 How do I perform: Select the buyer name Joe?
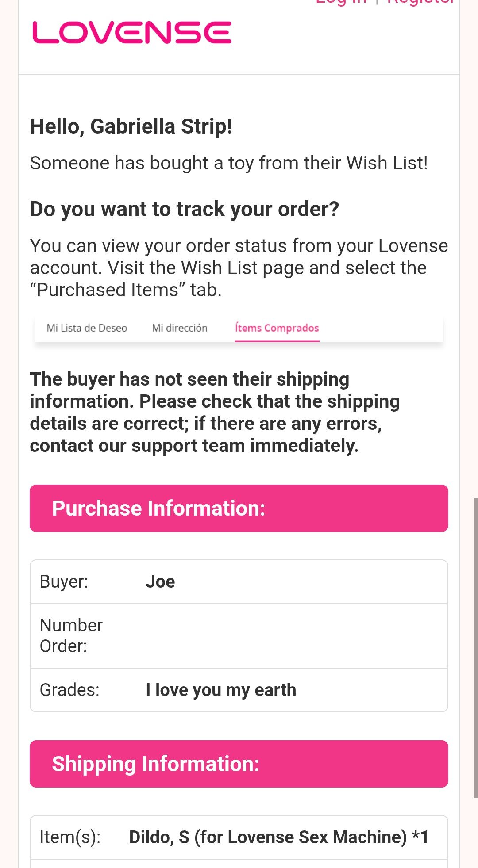[x=160, y=581]
